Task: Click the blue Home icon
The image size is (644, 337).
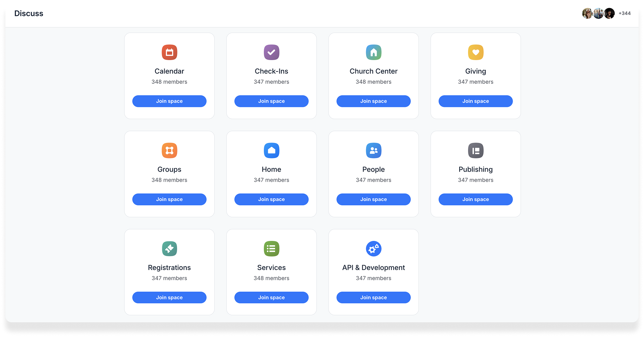Action: click(x=271, y=151)
